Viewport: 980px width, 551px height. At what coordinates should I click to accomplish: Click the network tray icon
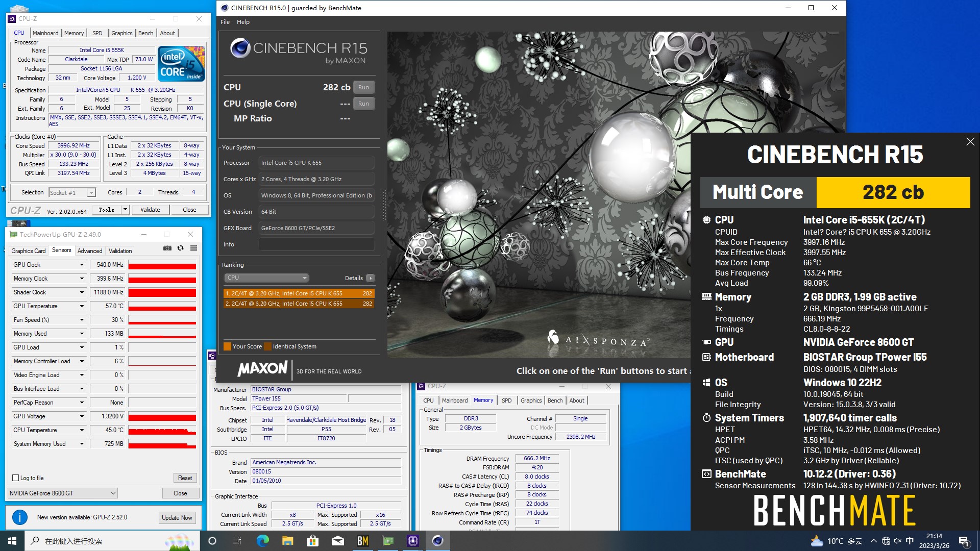(x=886, y=541)
